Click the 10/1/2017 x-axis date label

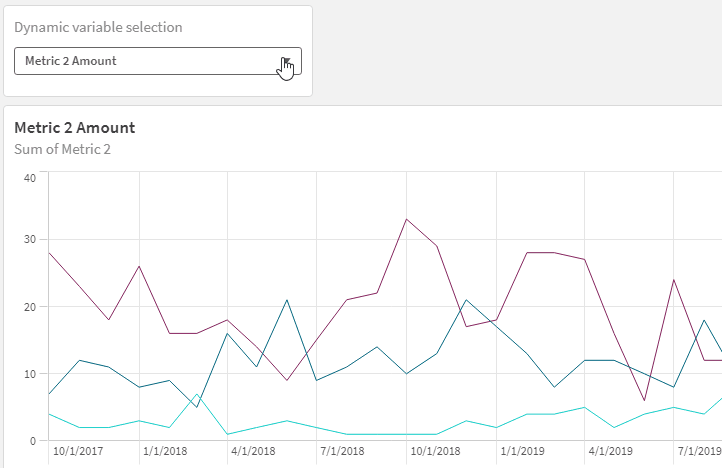click(x=78, y=452)
